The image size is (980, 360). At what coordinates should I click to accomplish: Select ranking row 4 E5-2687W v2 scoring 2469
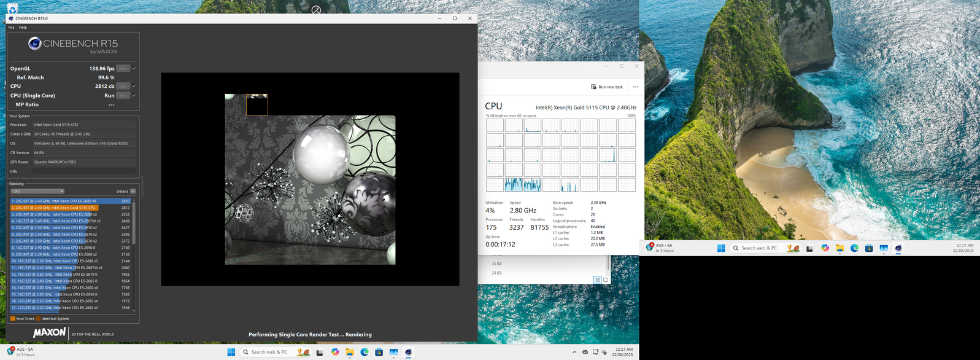tap(71, 221)
